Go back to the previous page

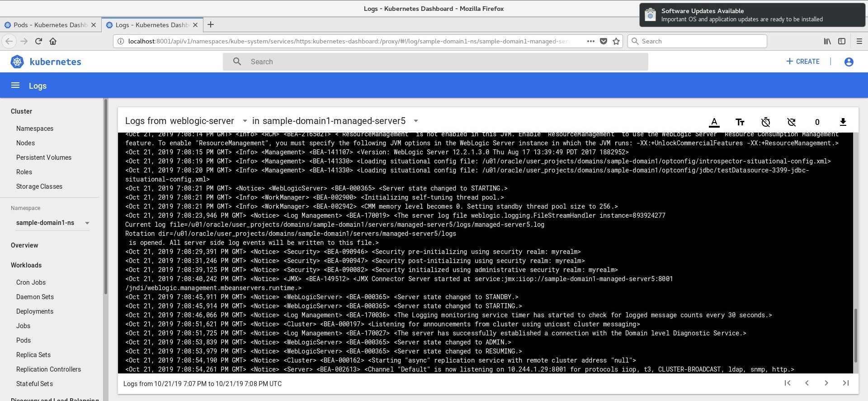coord(9,41)
